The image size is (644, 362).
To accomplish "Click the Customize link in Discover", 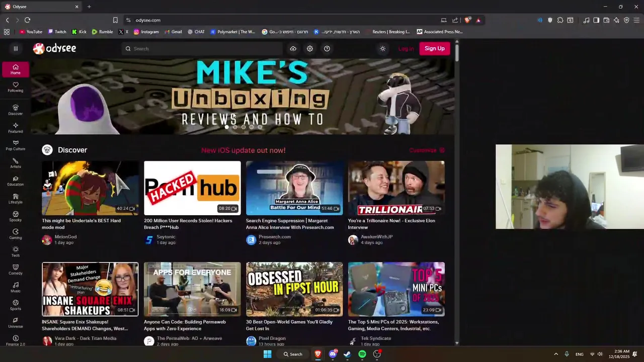I will click(427, 150).
